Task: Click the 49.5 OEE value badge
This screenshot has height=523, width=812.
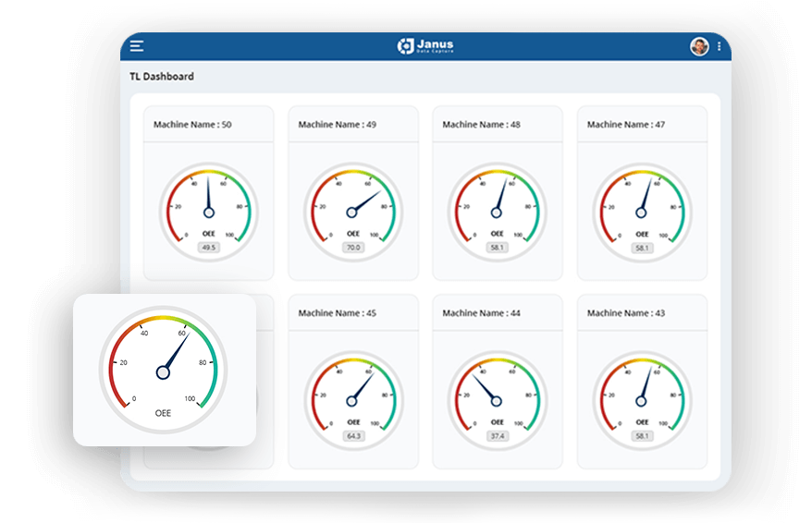Action: (208, 248)
